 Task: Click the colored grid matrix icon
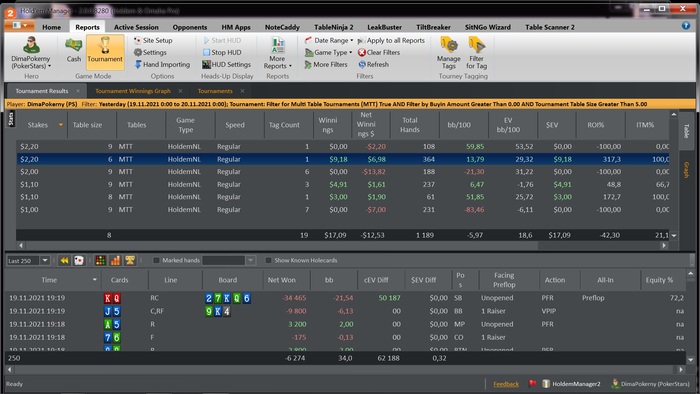100,261
